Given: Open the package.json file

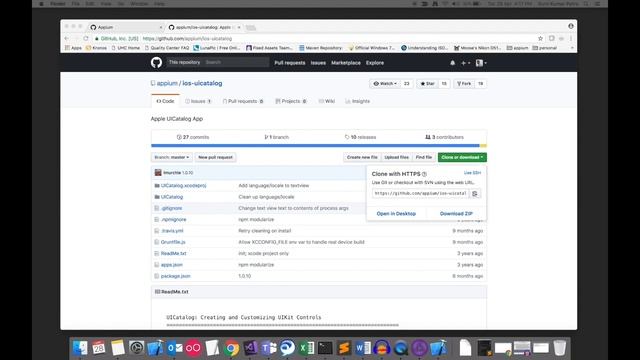Looking at the screenshot, I should 176,276.
